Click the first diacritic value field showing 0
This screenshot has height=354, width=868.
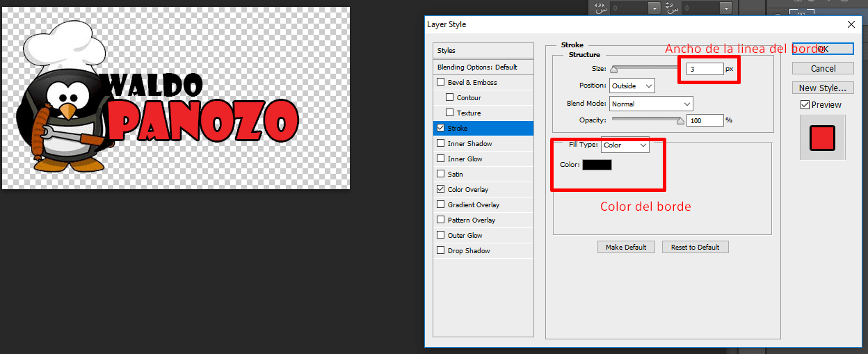pyautogui.click(x=629, y=8)
